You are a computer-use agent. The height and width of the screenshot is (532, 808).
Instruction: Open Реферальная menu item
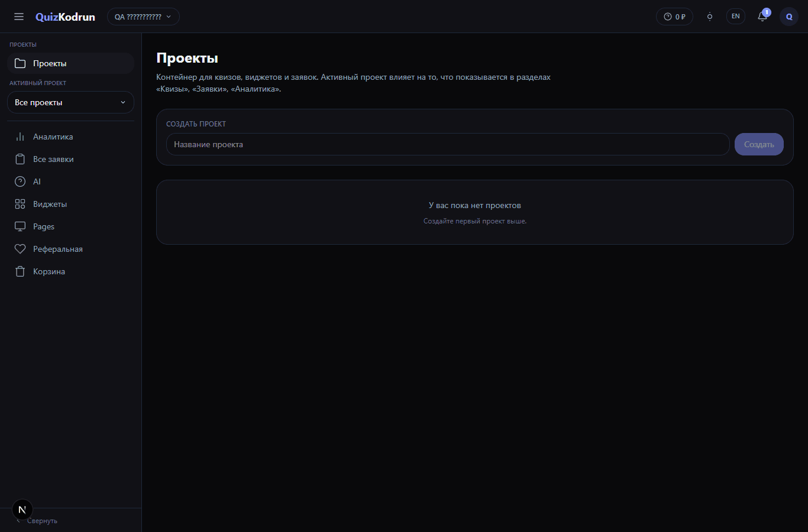point(70,249)
